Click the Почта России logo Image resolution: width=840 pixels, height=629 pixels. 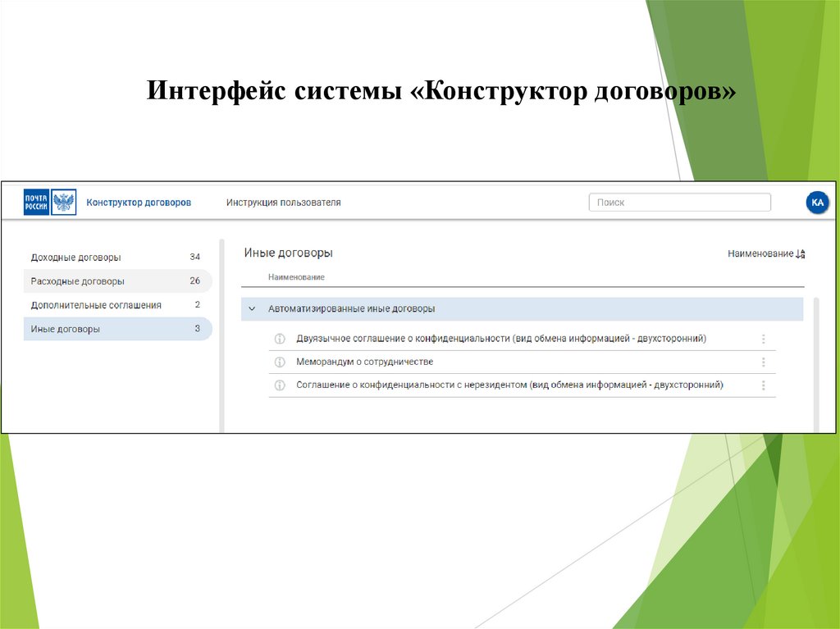50,202
